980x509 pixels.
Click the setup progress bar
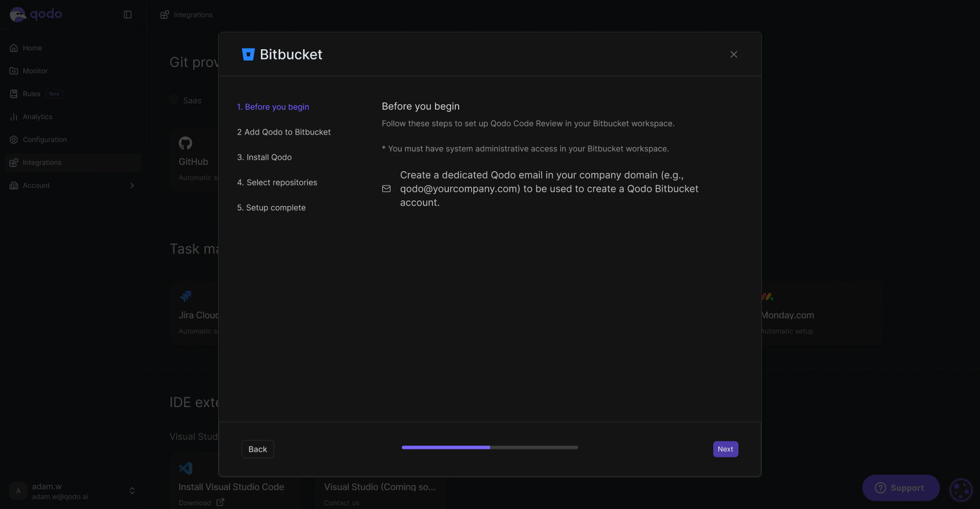click(x=490, y=448)
